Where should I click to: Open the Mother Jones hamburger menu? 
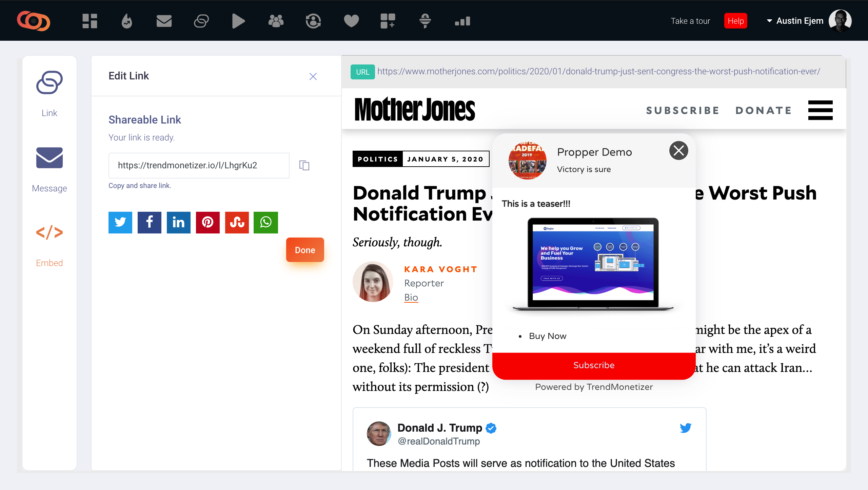coord(821,110)
